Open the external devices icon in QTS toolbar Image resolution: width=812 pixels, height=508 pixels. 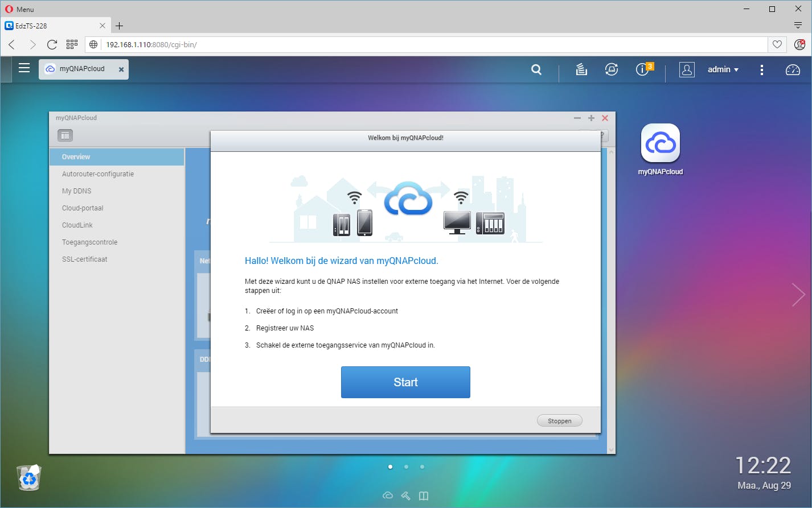[612, 69]
